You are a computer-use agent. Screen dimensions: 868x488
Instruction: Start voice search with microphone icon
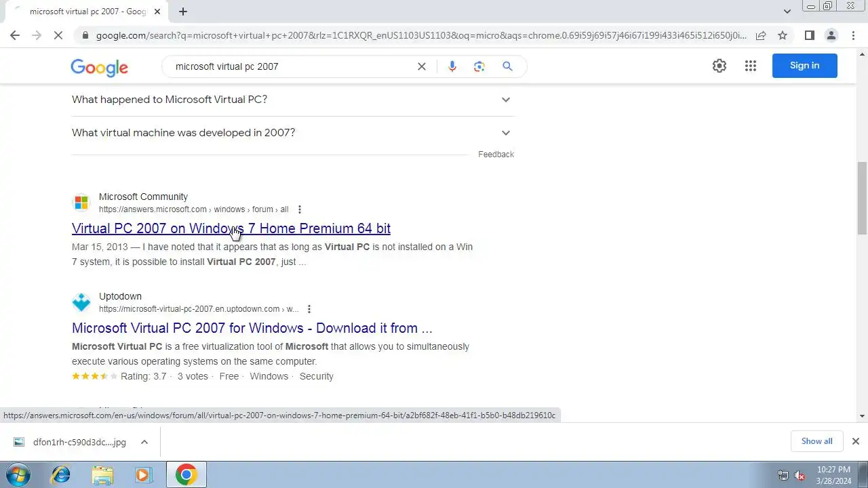tap(452, 66)
